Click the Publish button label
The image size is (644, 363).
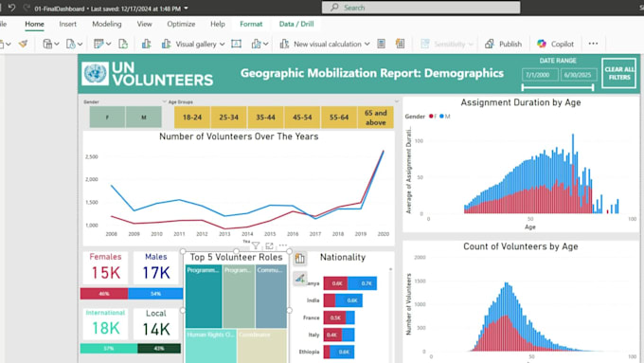pyautogui.click(x=510, y=44)
